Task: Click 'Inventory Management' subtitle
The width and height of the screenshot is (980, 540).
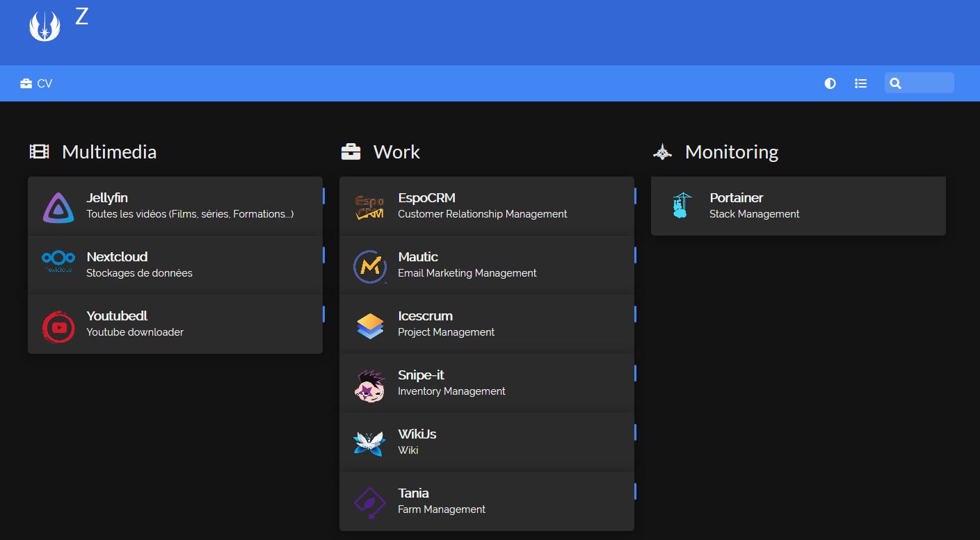Action: 451,391
